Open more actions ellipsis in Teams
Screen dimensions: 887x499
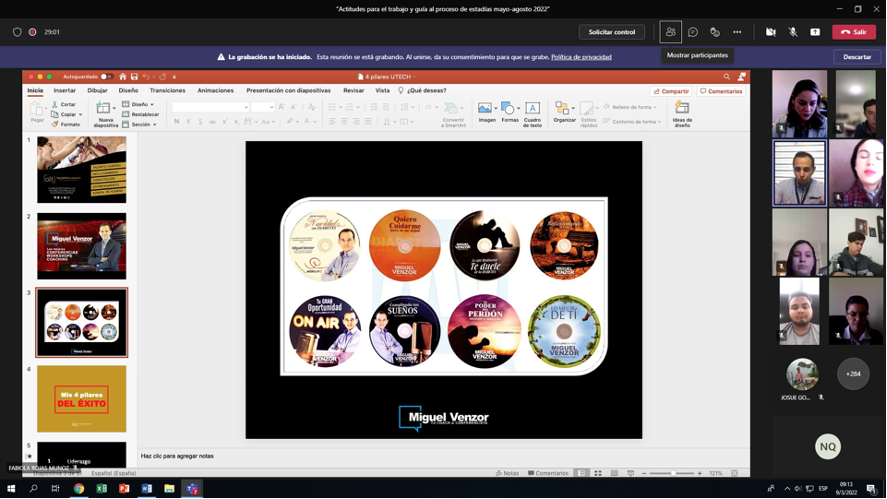(737, 32)
